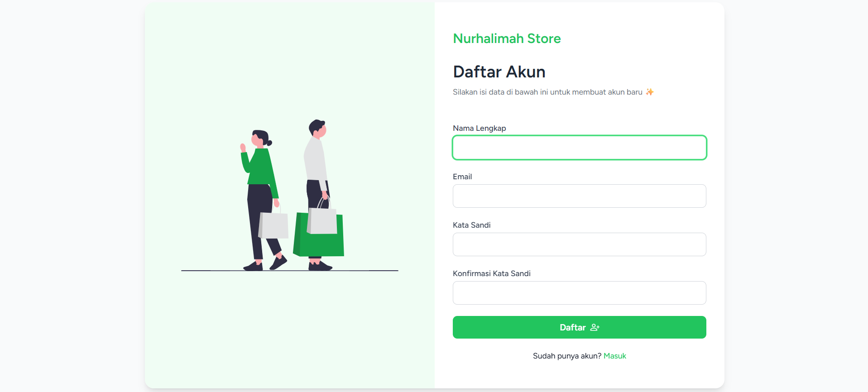Click the gray bag held by the woman
The image size is (868, 392).
[x=273, y=225]
